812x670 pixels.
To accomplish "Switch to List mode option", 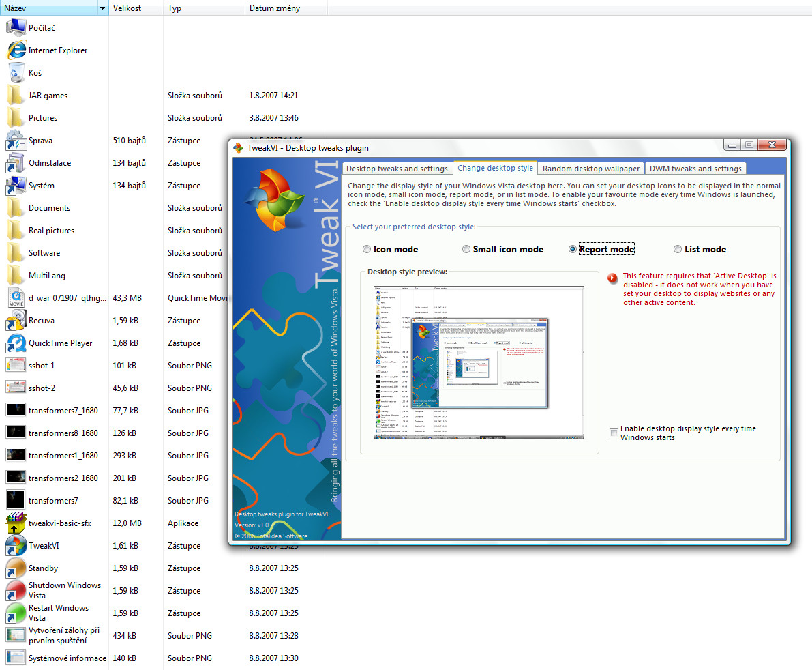I will click(678, 249).
